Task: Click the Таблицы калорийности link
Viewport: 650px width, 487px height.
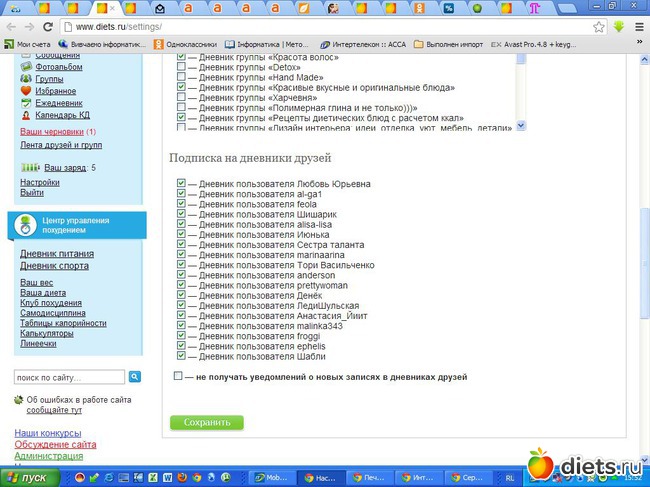Action: [63, 323]
